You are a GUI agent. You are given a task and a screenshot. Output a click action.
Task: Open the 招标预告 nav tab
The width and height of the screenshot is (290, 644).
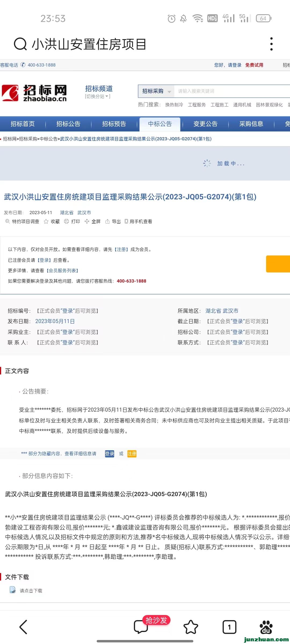click(x=114, y=124)
